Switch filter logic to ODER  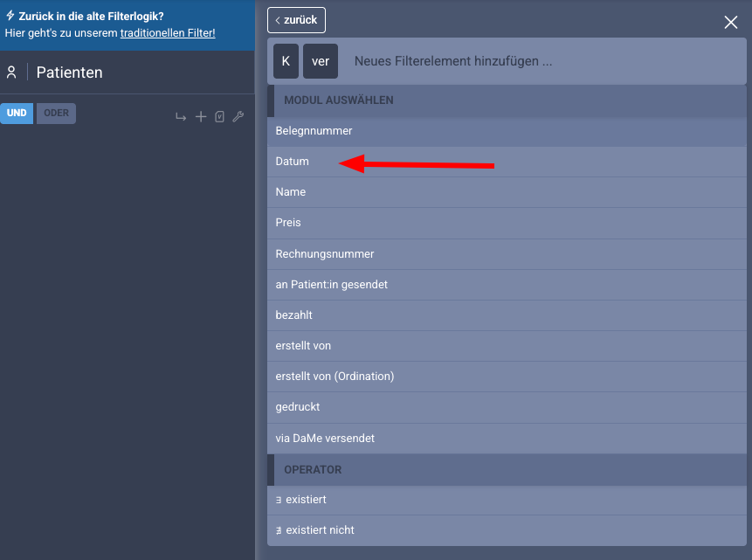(56, 114)
